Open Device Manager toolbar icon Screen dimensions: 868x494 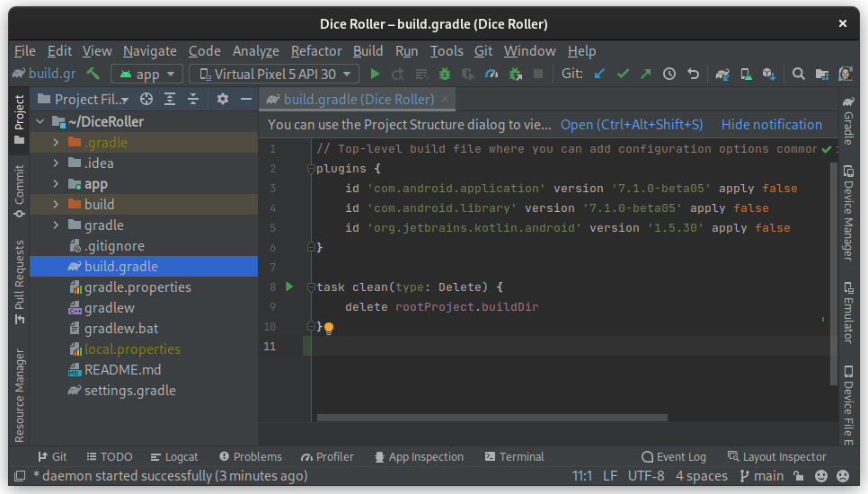click(x=746, y=74)
